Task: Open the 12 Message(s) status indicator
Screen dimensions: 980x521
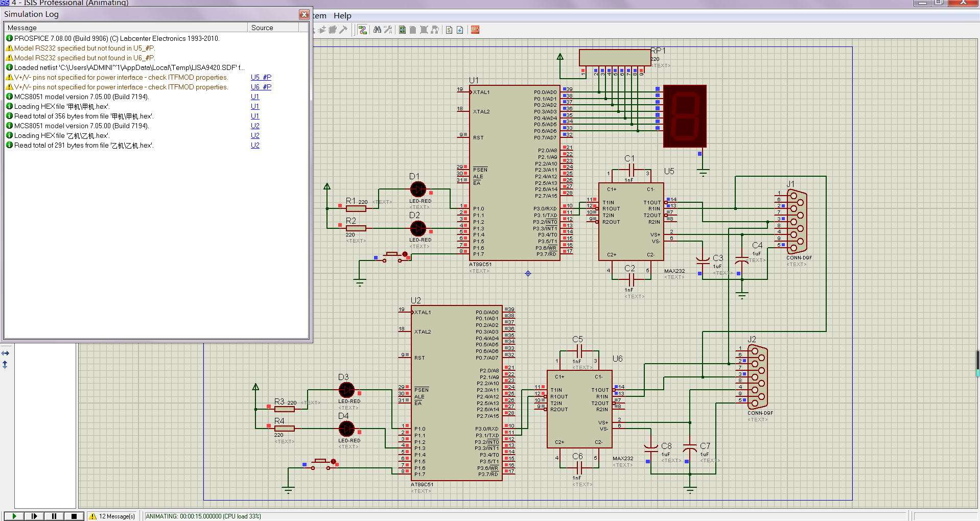Action: click(x=112, y=516)
